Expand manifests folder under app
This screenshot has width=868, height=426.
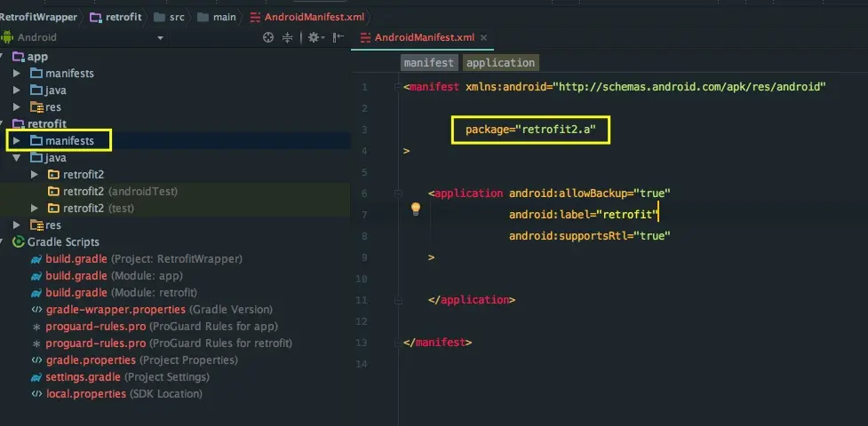pos(17,73)
